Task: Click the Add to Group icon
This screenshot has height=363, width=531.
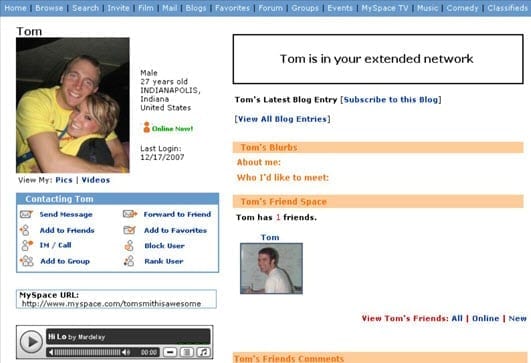Action: point(27,261)
